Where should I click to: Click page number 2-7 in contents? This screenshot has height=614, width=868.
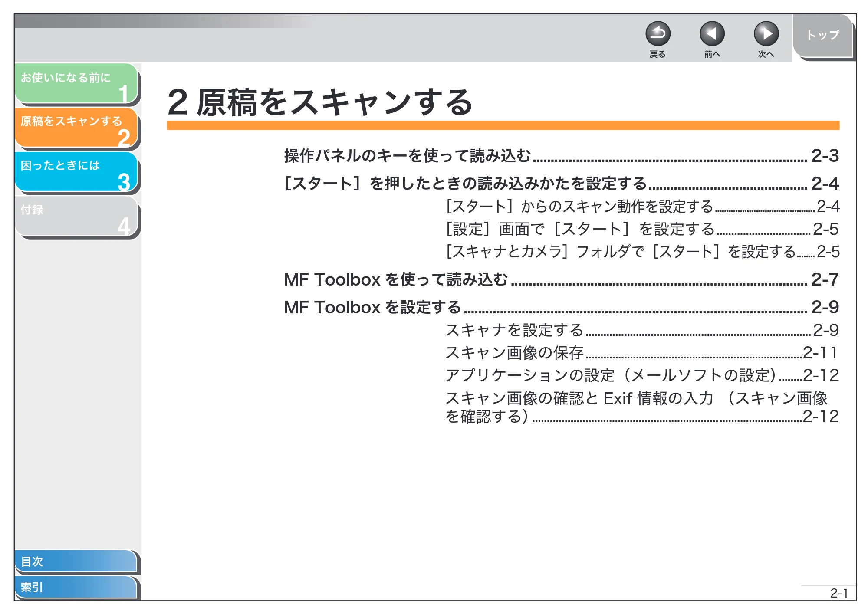(825, 279)
